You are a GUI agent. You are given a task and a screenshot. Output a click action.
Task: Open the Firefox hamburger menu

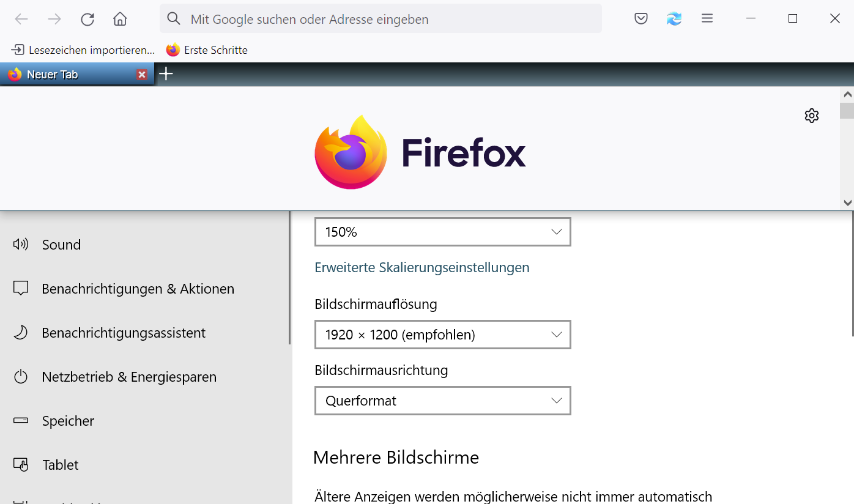point(707,19)
